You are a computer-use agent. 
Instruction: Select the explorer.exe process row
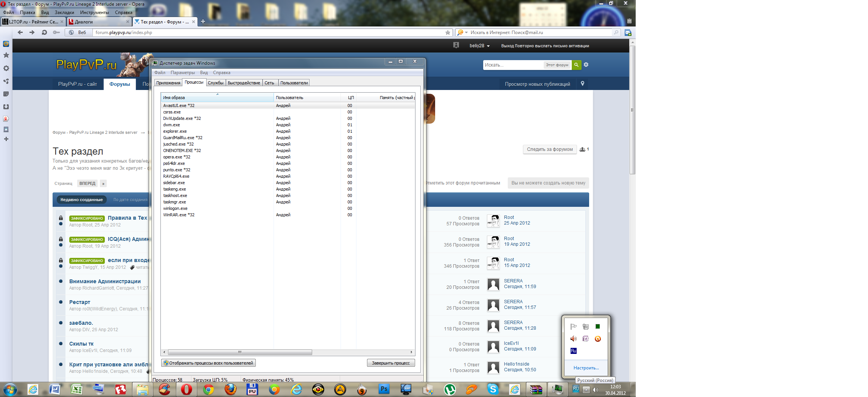pos(288,131)
